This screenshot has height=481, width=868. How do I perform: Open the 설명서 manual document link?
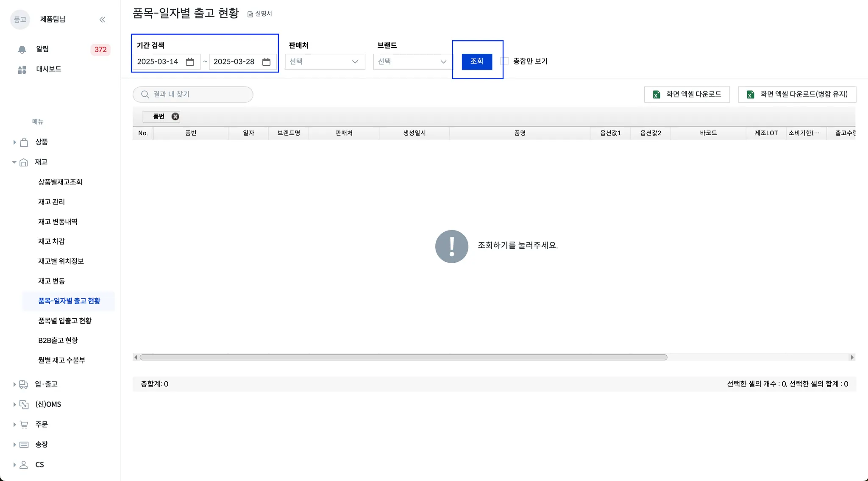coord(260,14)
